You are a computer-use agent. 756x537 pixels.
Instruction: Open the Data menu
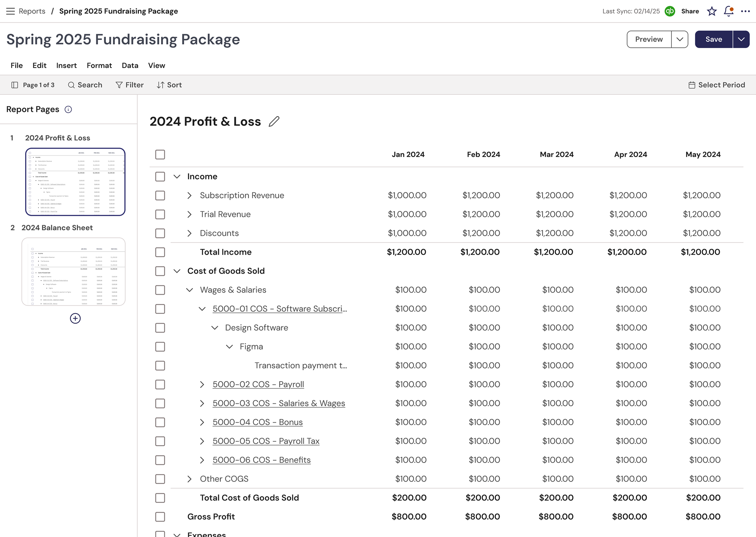[x=130, y=65]
